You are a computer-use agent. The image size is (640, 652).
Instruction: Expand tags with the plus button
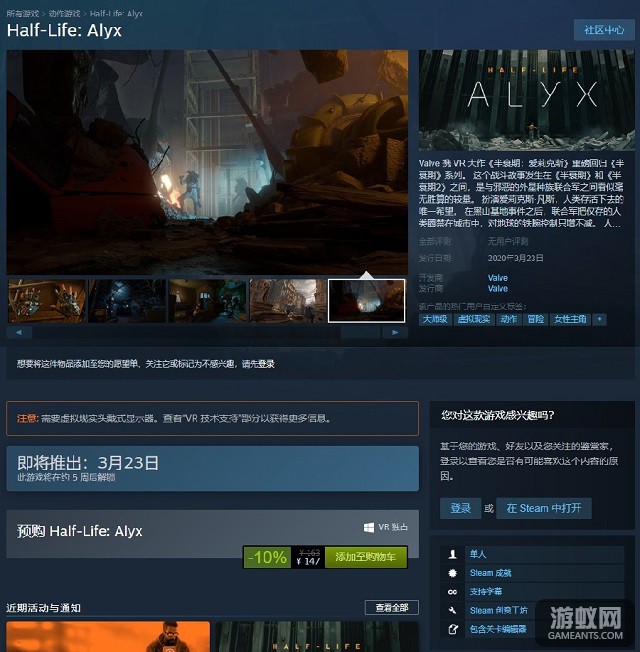click(599, 319)
